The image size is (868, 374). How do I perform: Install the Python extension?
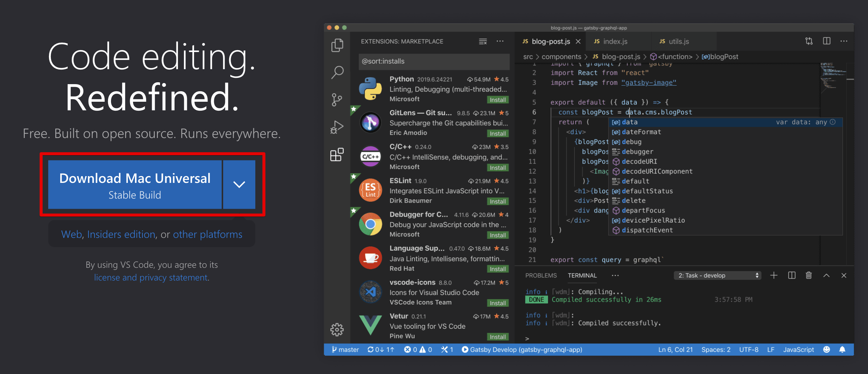498,100
